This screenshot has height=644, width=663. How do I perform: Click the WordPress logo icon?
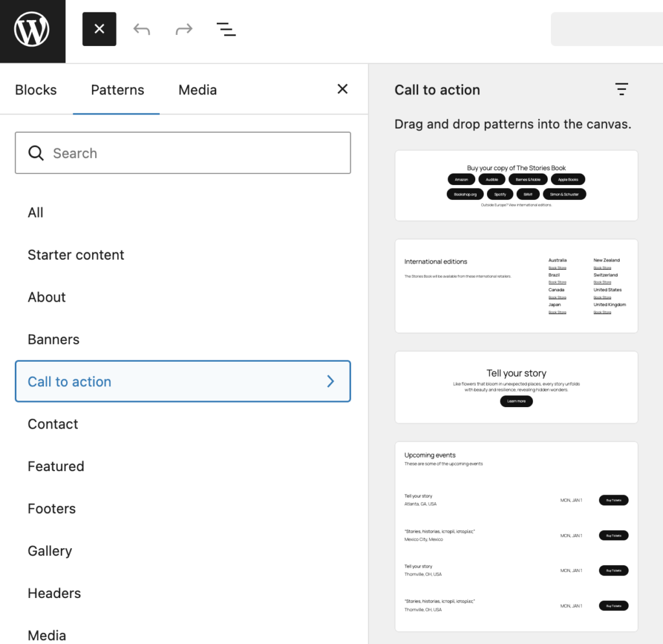pyautogui.click(x=32, y=30)
